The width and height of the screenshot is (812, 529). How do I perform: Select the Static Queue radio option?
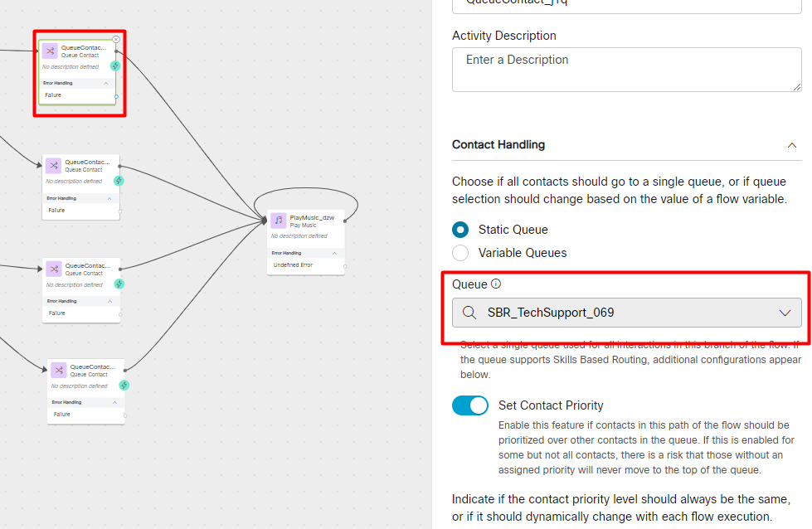(460, 230)
